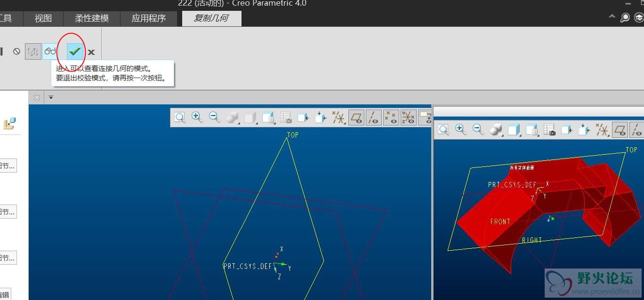This screenshot has height=300, width=644.
Task: Zoom out using main window toolbar
Action: coord(215,118)
